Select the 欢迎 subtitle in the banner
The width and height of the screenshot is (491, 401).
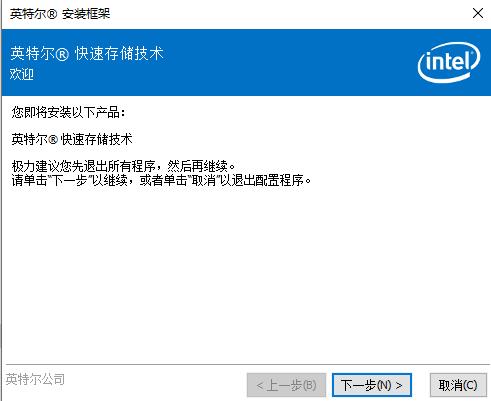[22, 74]
